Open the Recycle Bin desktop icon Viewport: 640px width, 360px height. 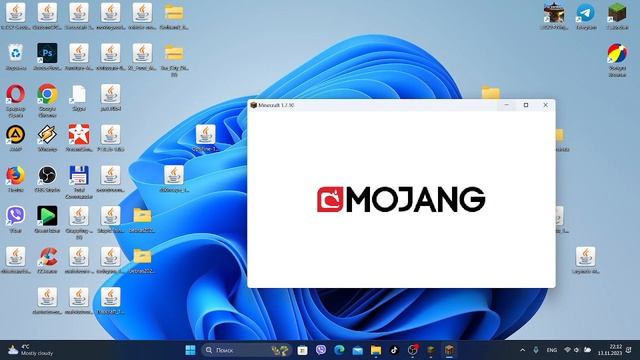(x=16, y=53)
